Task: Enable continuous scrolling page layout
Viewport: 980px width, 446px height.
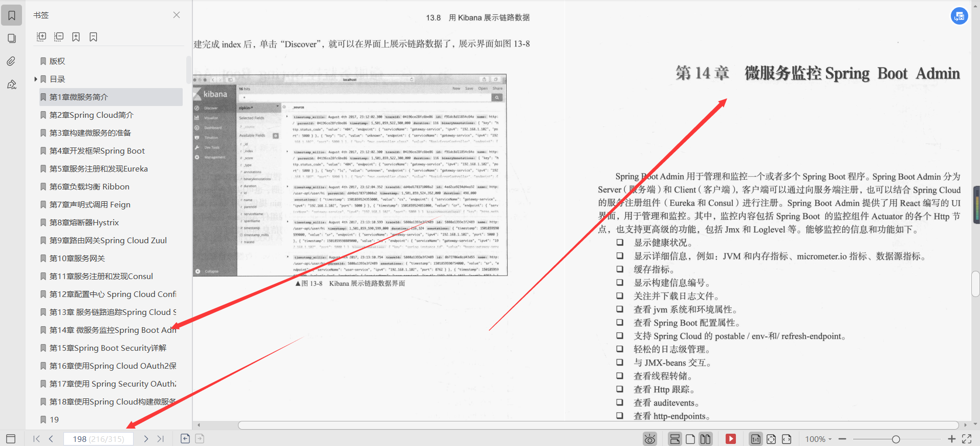Action: point(675,439)
